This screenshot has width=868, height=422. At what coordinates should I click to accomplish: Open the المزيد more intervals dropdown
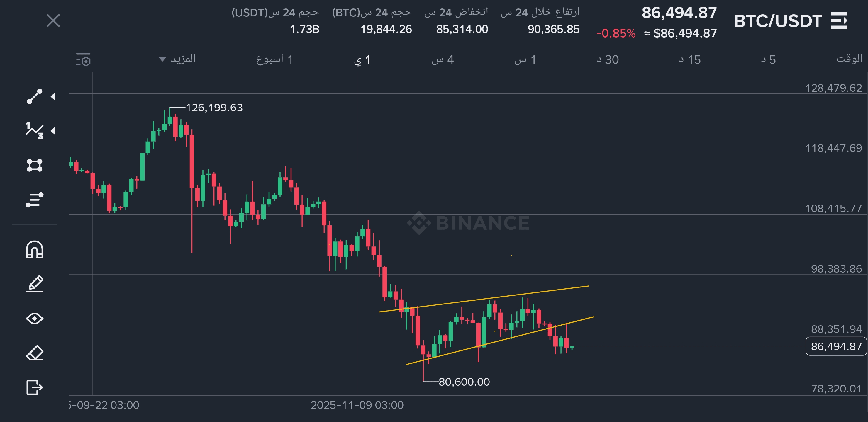(x=177, y=59)
